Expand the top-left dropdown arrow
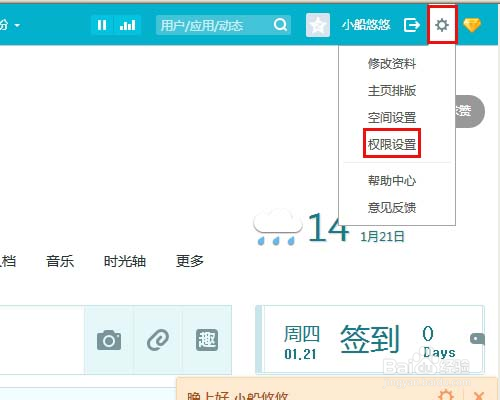This screenshot has height=400, width=500. pos(17,25)
